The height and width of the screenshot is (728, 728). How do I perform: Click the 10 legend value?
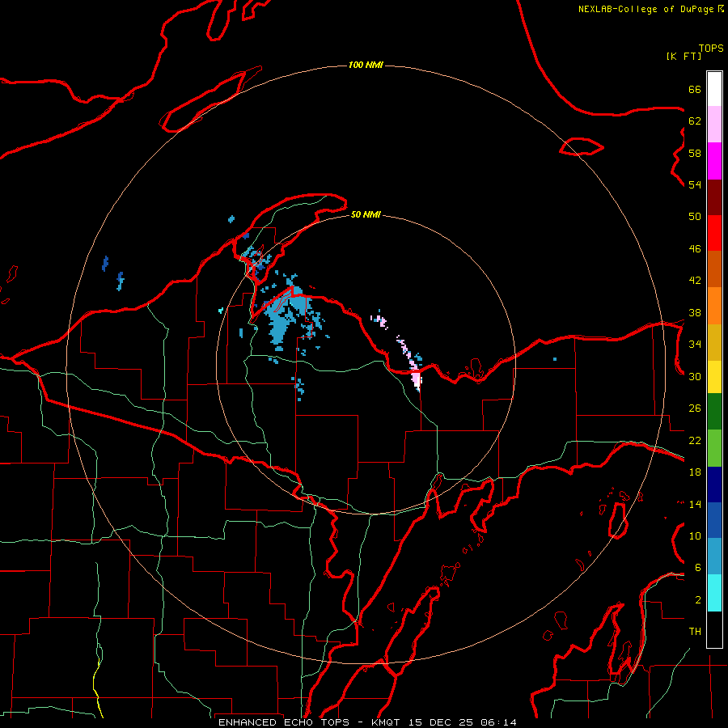[695, 535]
